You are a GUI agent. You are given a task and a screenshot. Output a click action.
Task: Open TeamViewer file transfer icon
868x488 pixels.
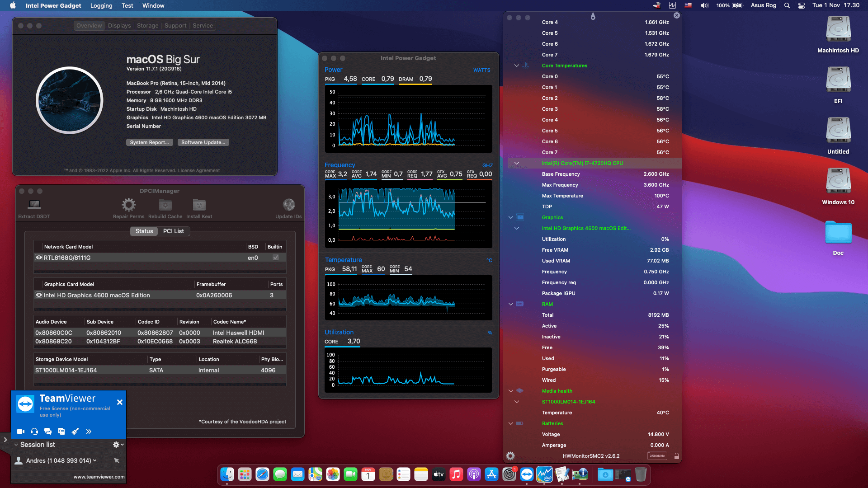(61, 432)
